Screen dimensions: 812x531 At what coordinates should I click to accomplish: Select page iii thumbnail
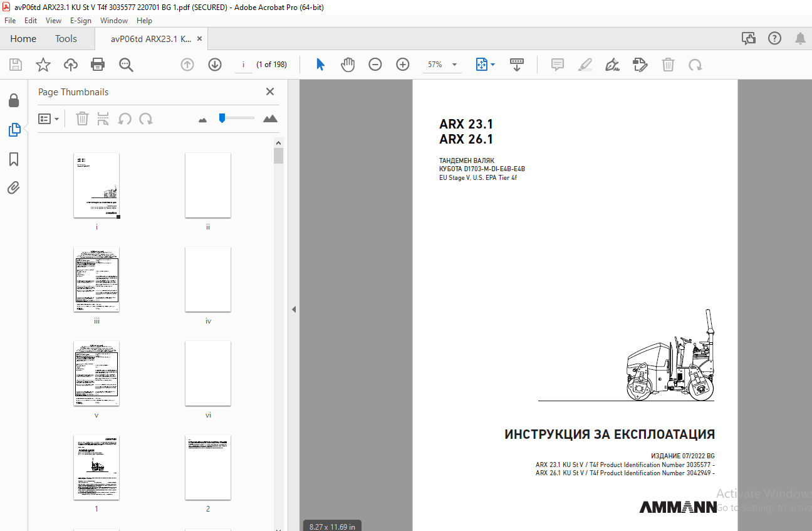pyautogui.click(x=96, y=280)
